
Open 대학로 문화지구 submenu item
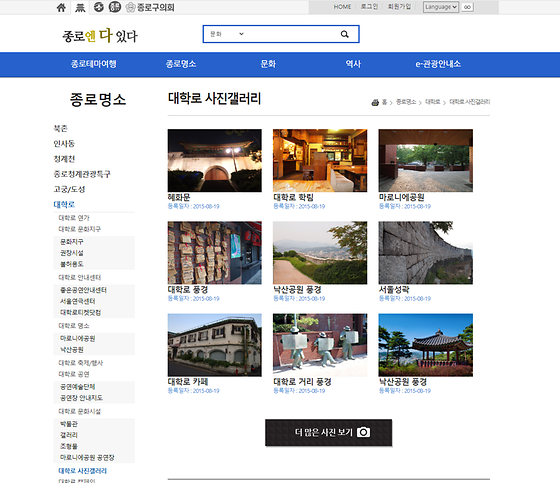pyautogui.click(x=80, y=229)
